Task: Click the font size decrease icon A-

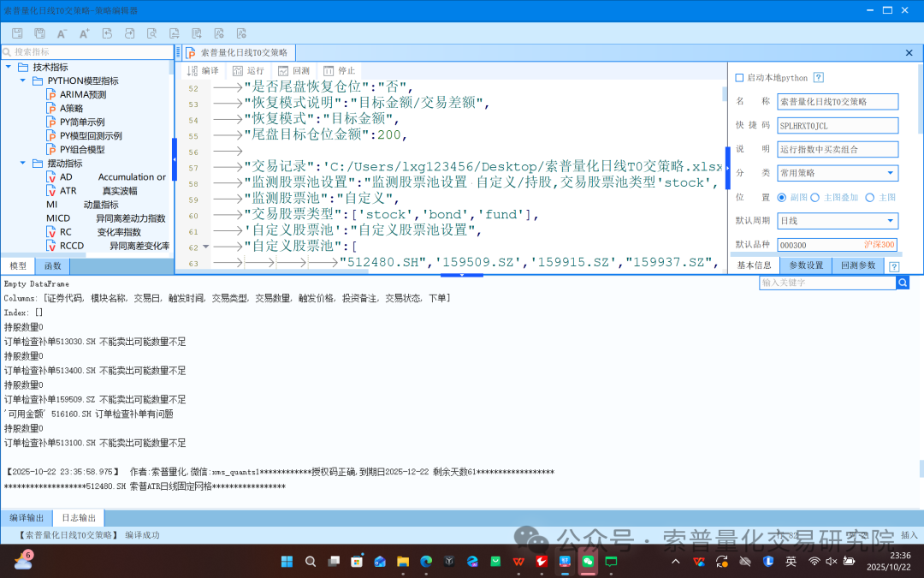Action: (x=62, y=33)
